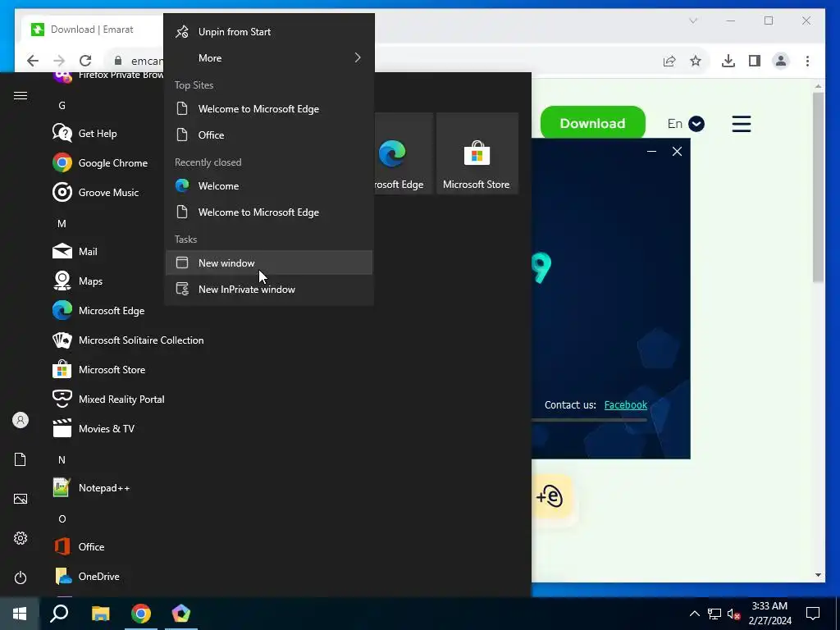The height and width of the screenshot is (630, 840).
Task: Open Pictures from Start sidebar
Action: [x=21, y=499]
